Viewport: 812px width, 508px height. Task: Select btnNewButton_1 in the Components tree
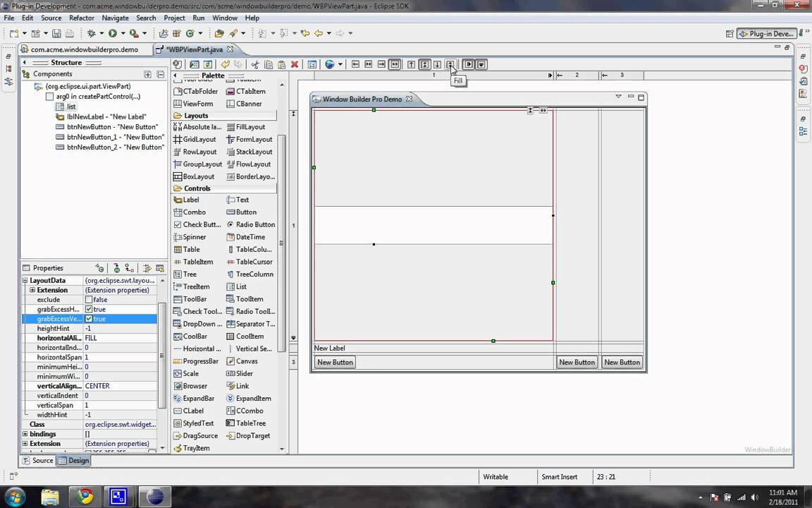110,137
